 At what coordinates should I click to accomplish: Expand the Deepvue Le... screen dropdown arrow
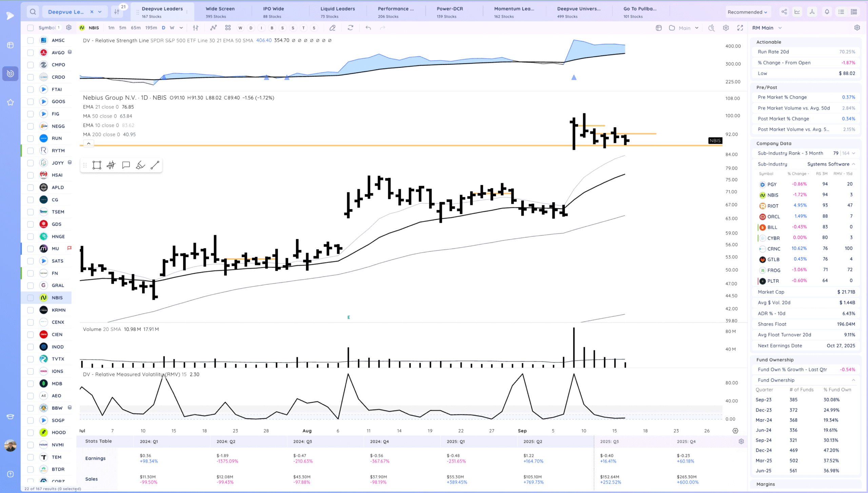pyautogui.click(x=100, y=12)
